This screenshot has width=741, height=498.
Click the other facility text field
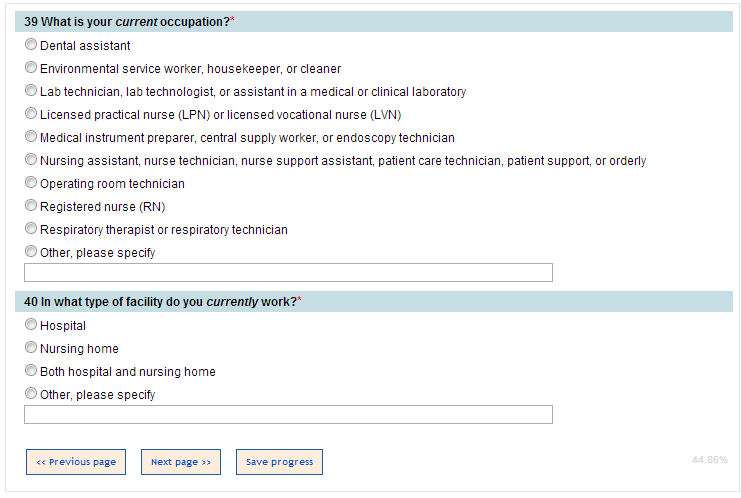pyautogui.click(x=288, y=414)
